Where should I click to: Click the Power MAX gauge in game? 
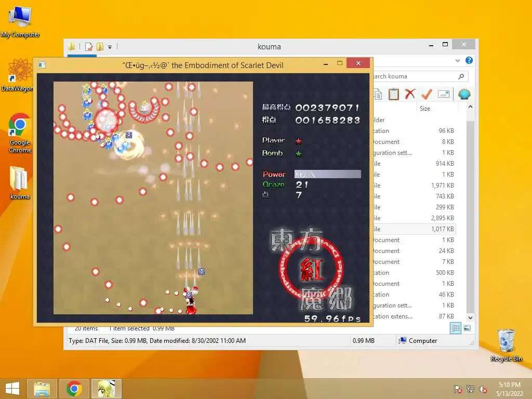tap(327, 174)
